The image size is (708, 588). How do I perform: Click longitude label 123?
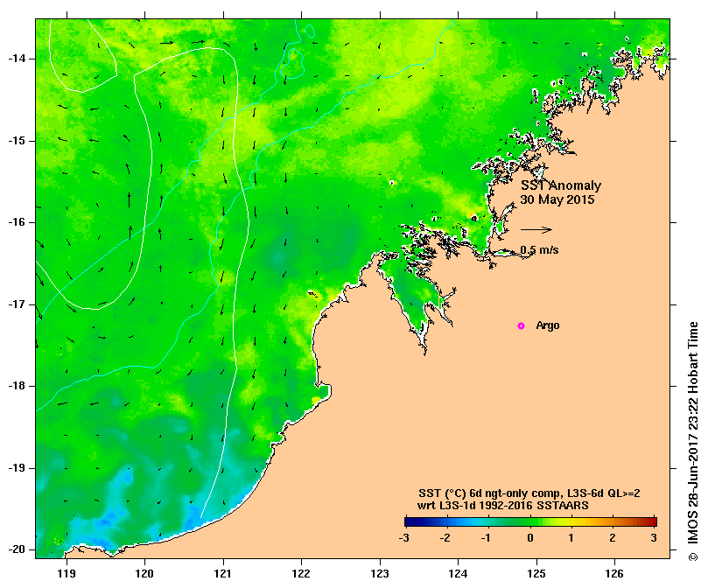380,573
